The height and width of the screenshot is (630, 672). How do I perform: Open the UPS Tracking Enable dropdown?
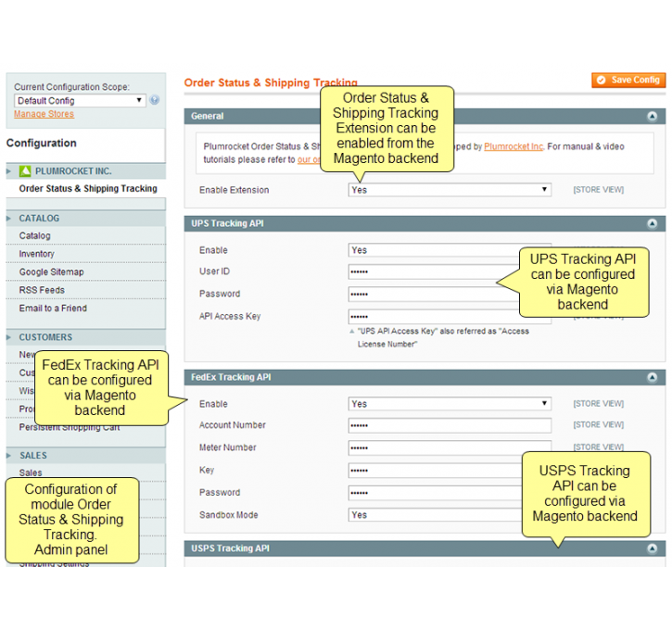pos(450,250)
